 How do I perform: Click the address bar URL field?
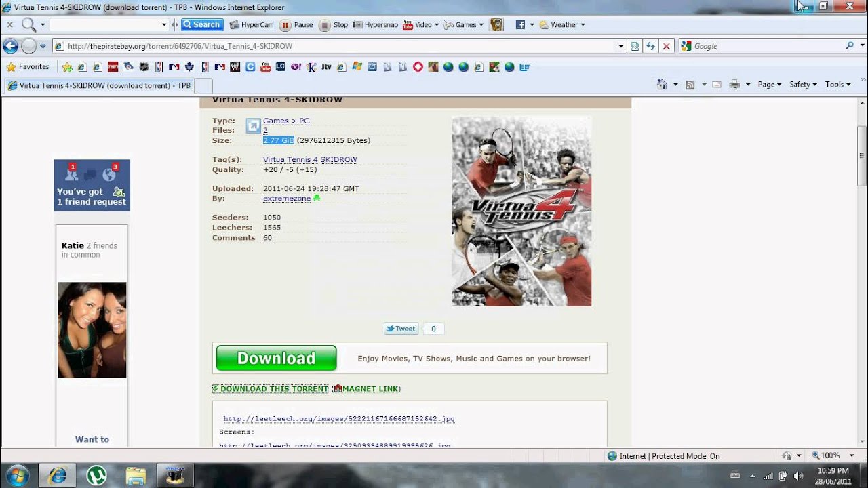[340, 46]
